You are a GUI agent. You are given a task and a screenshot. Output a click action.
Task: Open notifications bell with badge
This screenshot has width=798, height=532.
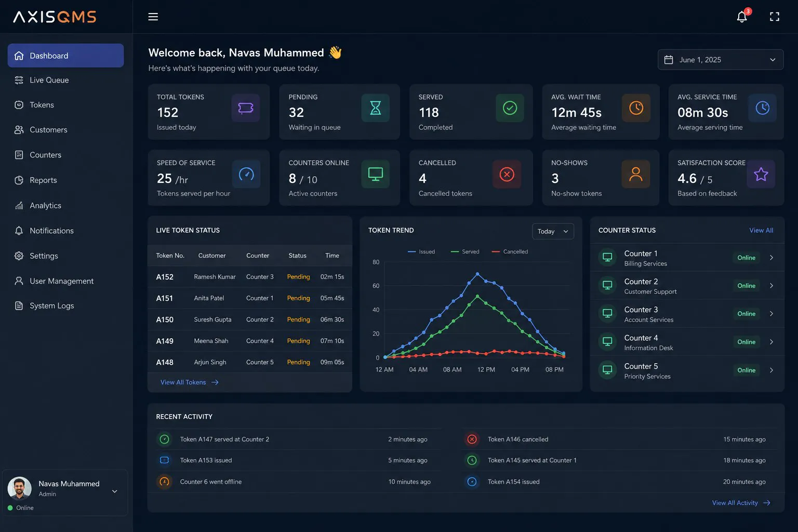[x=743, y=16]
